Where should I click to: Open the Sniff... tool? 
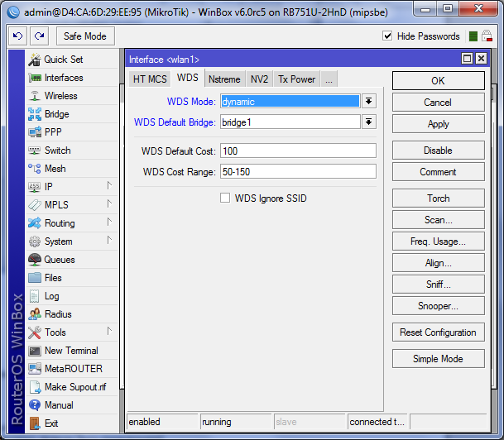(438, 285)
